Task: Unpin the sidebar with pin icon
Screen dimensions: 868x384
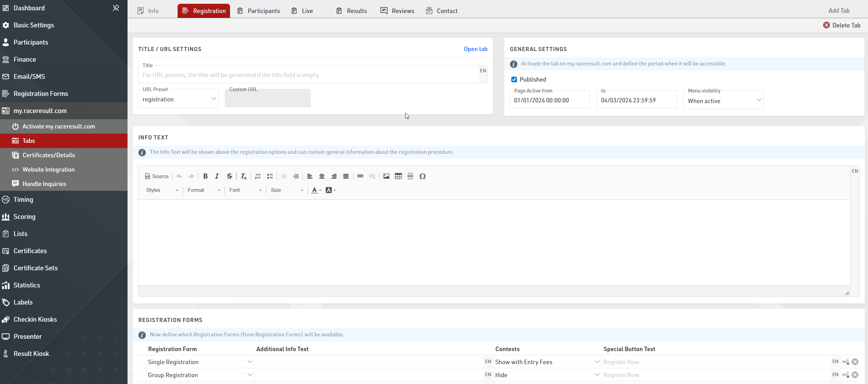Action: (x=116, y=8)
